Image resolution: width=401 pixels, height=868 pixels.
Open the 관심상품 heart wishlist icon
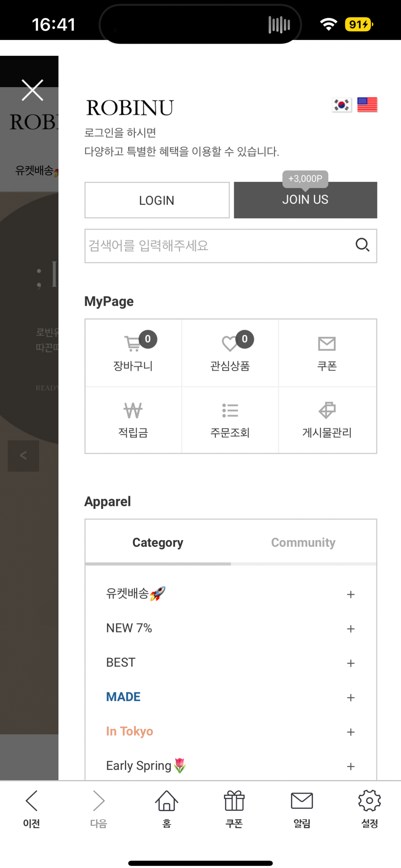(x=230, y=343)
